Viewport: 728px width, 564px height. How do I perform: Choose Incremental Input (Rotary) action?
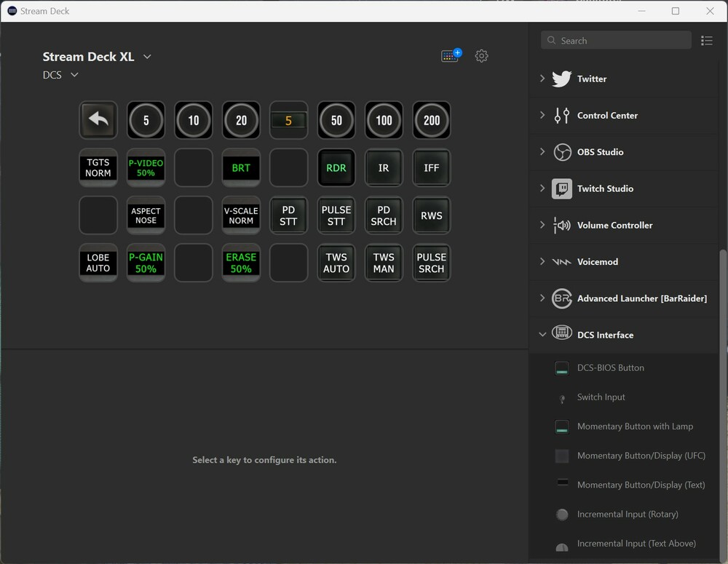(625, 514)
